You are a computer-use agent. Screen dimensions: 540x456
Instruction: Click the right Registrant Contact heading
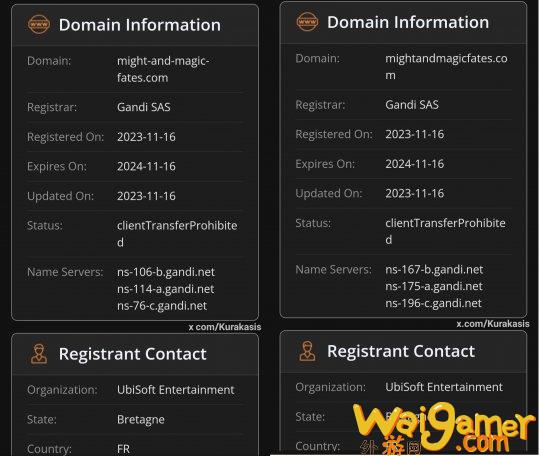401,351
